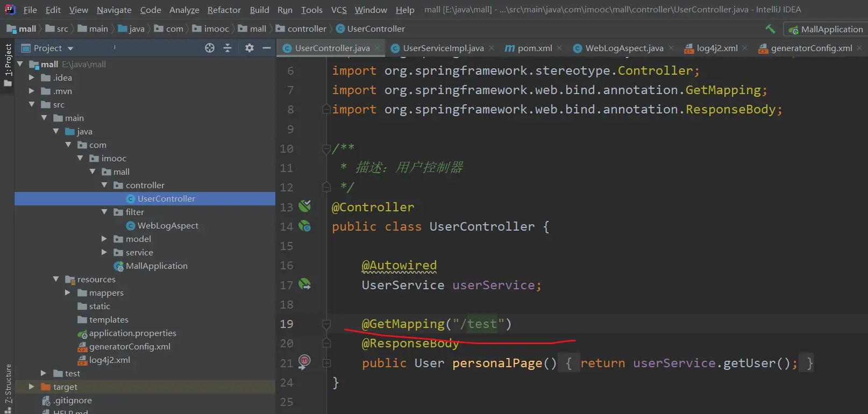Image resolution: width=868 pixels, height=414 pixels.
Task: Toggle the Structure tool window button
Action: pos(8,384)
